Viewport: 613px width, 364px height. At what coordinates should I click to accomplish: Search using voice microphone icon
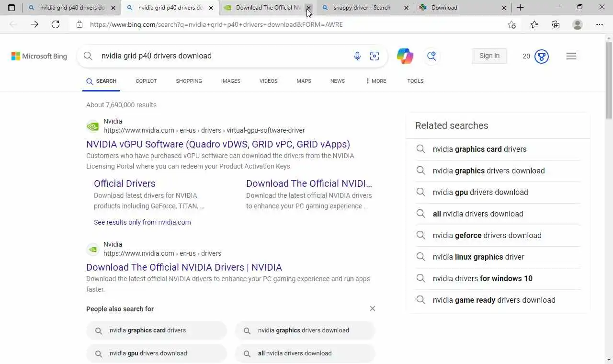click(x=357, y=56)
